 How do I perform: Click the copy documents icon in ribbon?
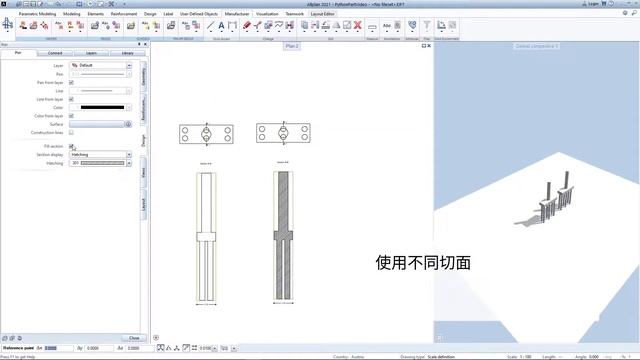pyautogui.click(x=304, y=25)
